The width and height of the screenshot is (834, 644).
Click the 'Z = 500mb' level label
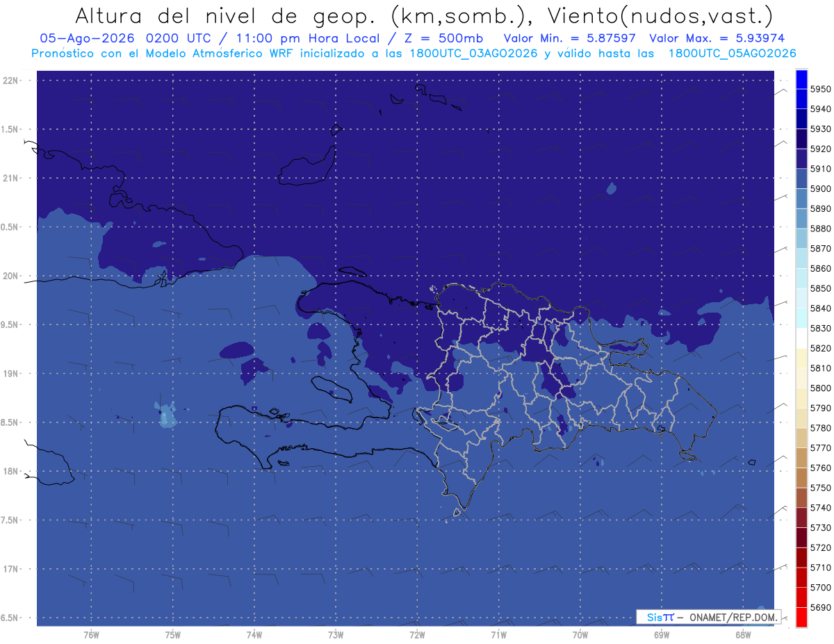[444, 39]
